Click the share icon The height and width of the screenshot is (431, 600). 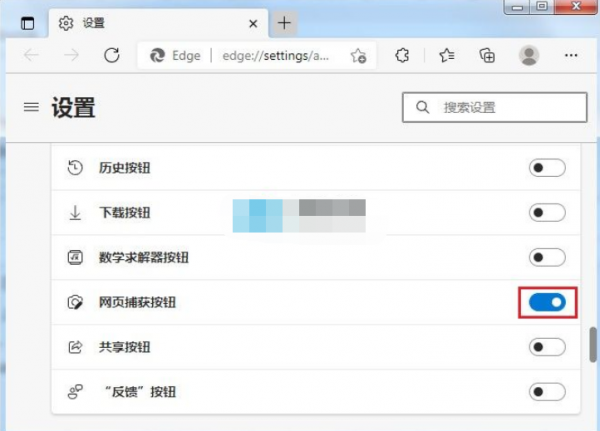point(75,347)
